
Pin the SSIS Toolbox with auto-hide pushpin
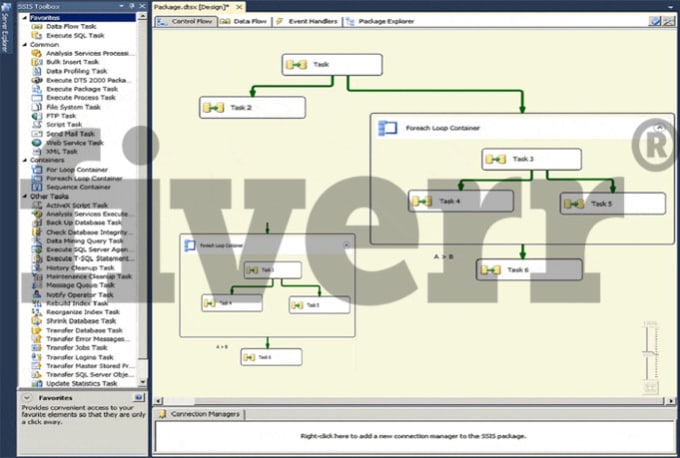click(132, 6)
